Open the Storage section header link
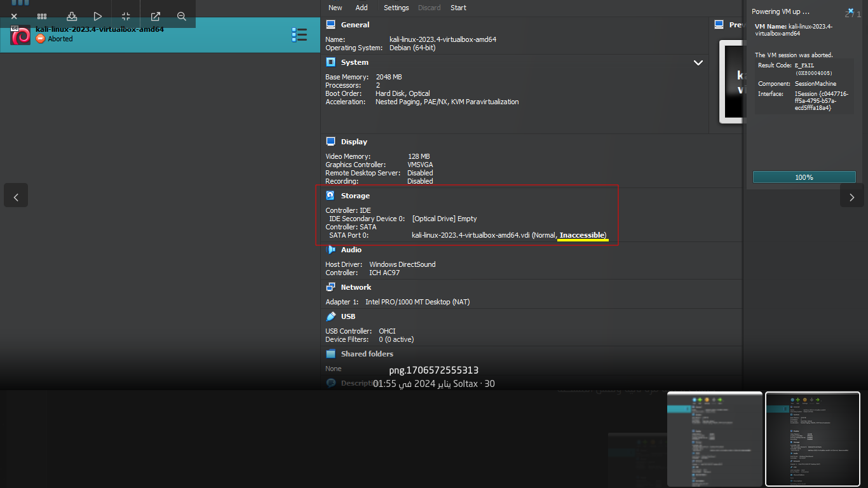868x488 pixels. click(x=355, y=196)
